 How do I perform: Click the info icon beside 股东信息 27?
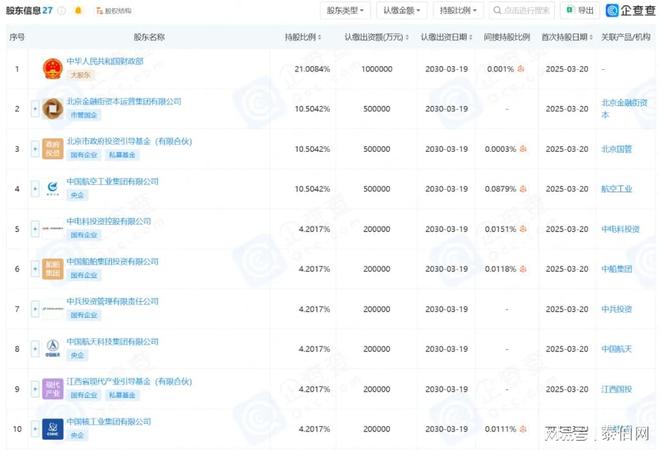click(61, 11)
